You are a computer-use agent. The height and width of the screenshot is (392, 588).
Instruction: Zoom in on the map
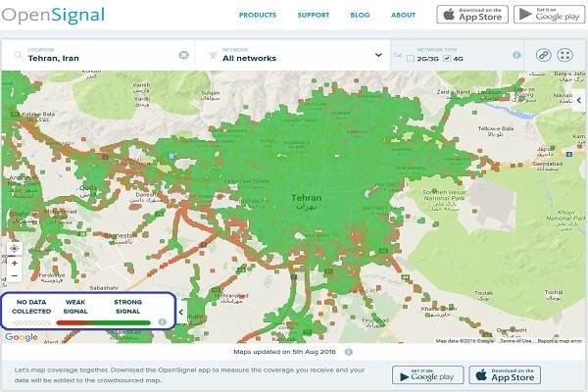[x=14, y=263]
